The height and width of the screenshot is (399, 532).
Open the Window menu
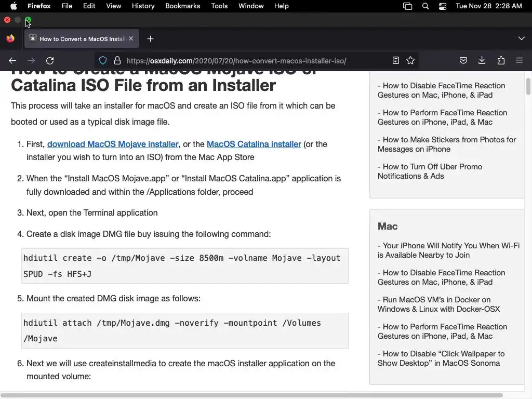click(x=251, y=6)
